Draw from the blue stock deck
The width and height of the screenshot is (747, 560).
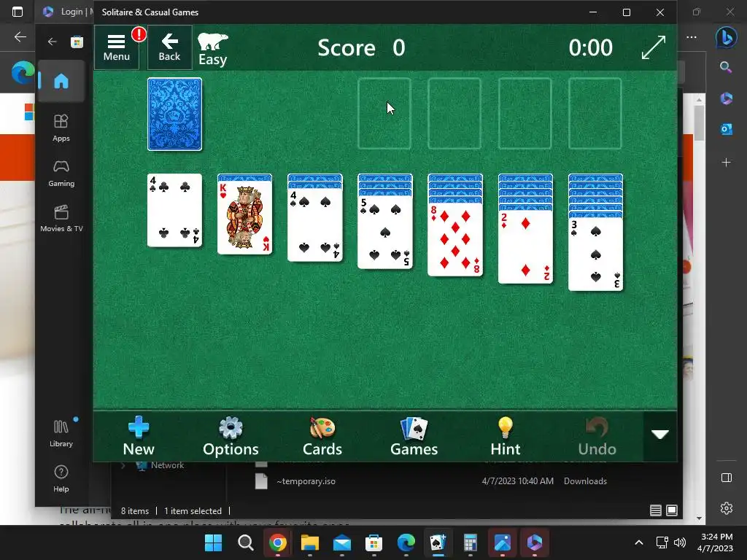coord(175,114)
